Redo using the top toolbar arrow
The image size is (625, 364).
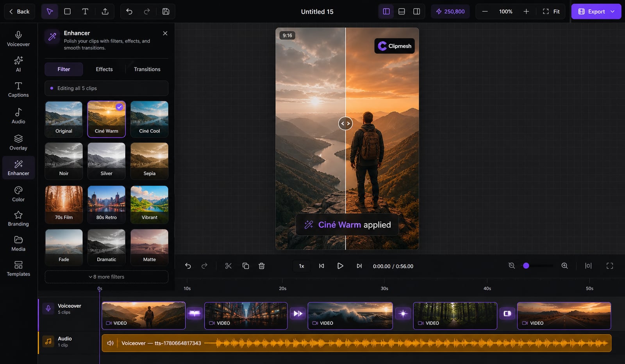(x=147, y=11)
